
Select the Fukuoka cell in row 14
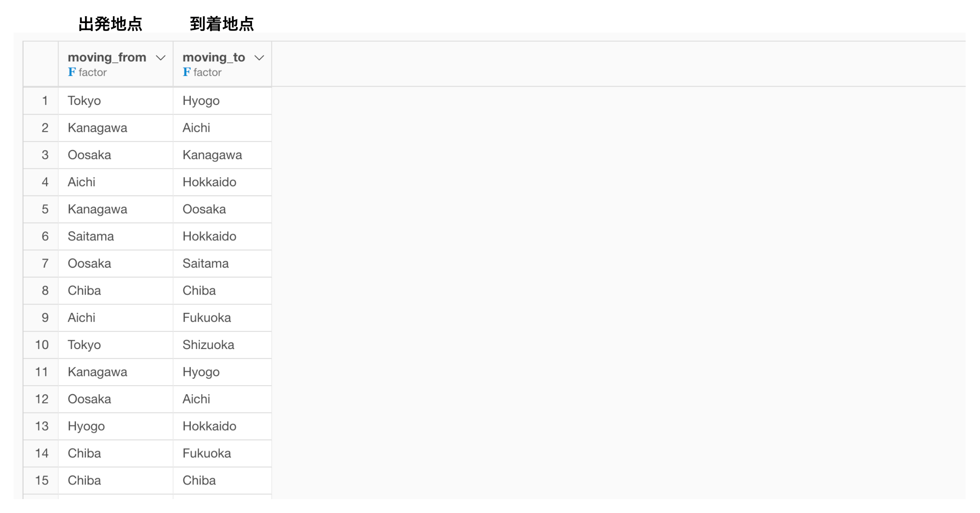223,453
